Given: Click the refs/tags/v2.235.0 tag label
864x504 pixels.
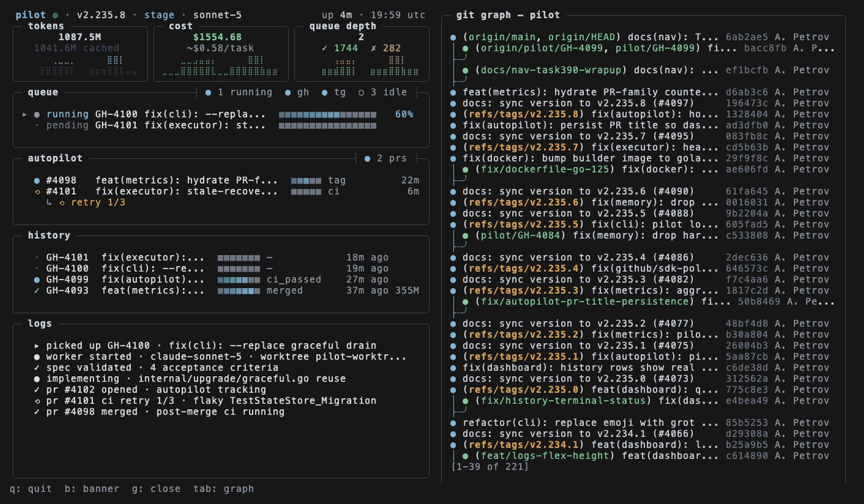Looking at the screenshot, I should tap(524, 390).
